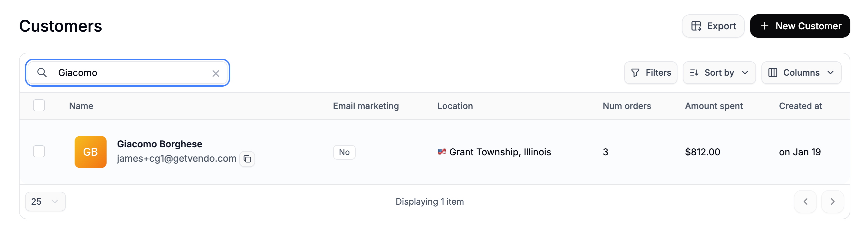
Task: Open the Sort by dropdown
Action: click(x=719, y=72)
